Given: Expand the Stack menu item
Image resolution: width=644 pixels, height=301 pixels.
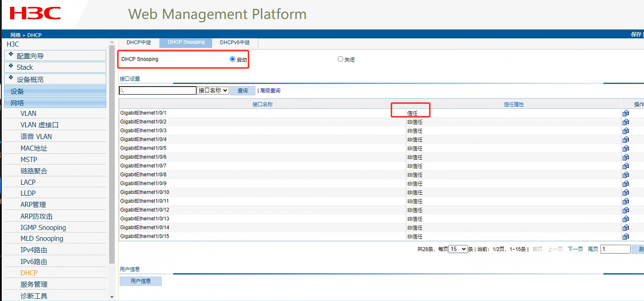Looking at the screenshot, I should [55, 67].
